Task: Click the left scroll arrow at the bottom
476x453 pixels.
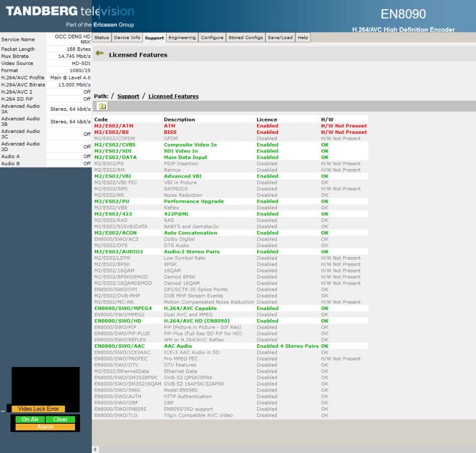Action: click(x=95, y=448)
